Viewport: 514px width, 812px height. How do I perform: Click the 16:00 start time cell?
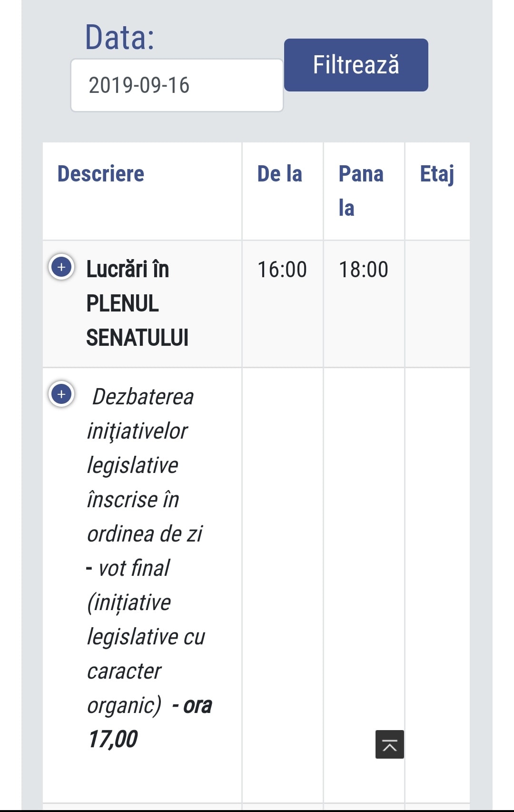coord(282,270)
